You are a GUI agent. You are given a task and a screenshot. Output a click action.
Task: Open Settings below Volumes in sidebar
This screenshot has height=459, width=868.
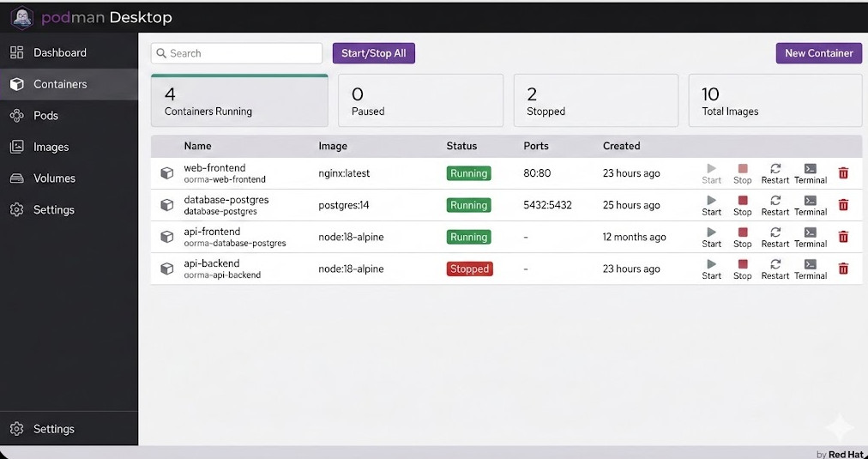coord(69,210)
